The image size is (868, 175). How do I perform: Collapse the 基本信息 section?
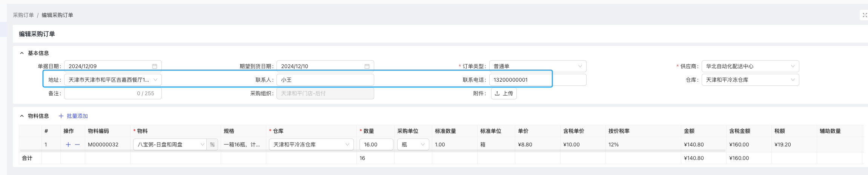[22, 53]
